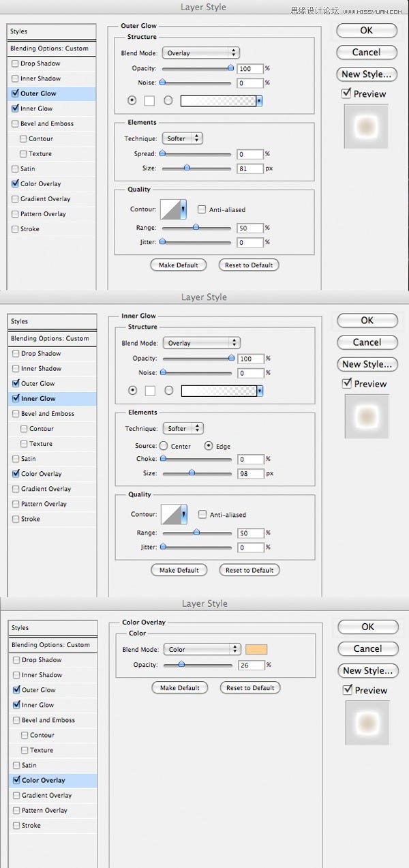409x868 pixels.
Task: Click Make Default under Color Overlay settings
Action: point(180,688)
